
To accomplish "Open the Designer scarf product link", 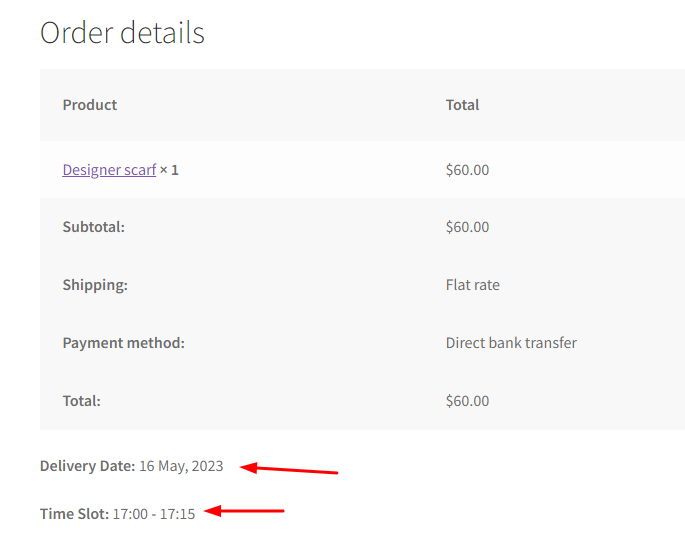I will pos(109,170).
